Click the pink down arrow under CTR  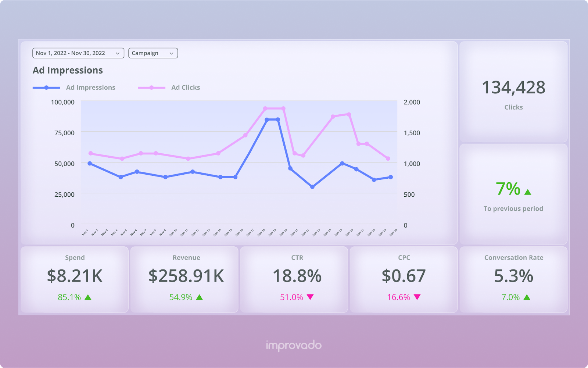[310, 297]
